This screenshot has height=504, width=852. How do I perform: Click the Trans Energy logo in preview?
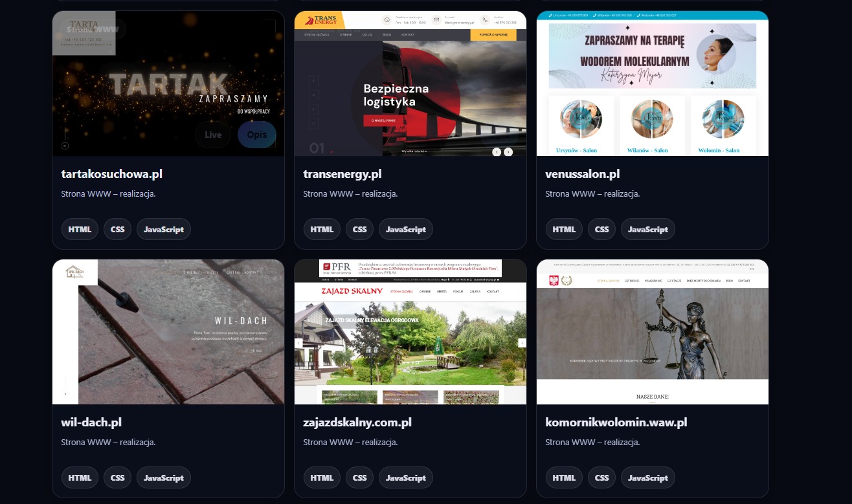[319, 20]
